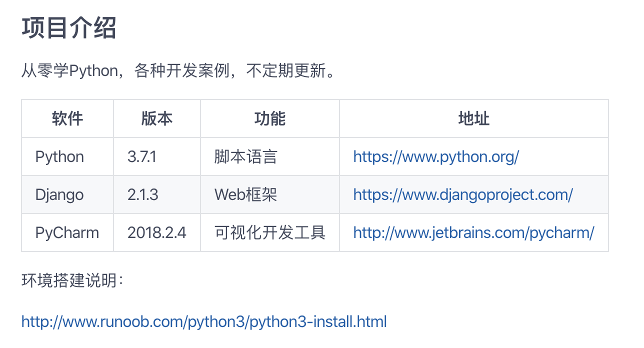Open the runoob python3-install.html link

204,321
